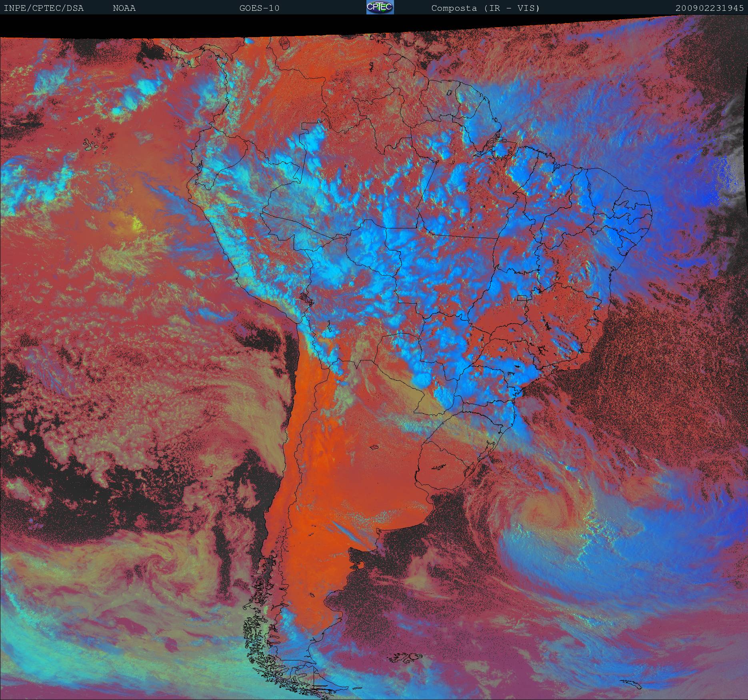This screenshot has height=700, width=748.
Task: Click the INPE/CPTEC/DSA header text
Action: [44, 8]
